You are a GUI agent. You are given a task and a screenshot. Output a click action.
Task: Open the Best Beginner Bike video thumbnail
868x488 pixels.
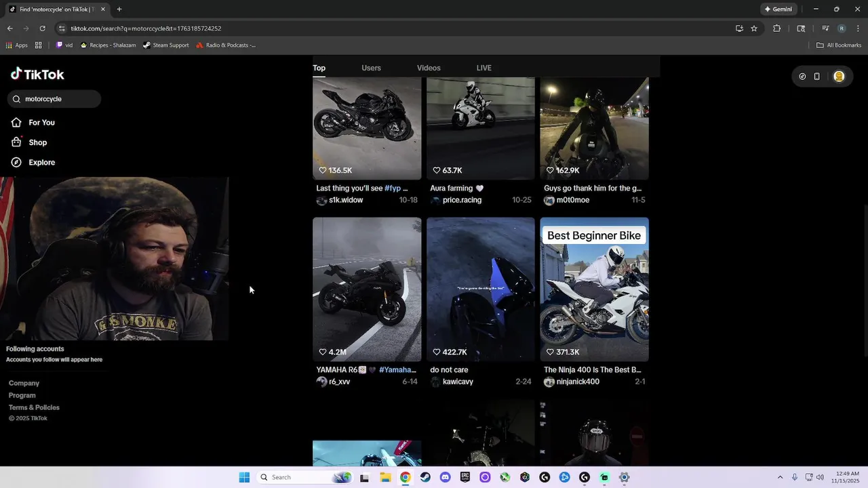595,289
